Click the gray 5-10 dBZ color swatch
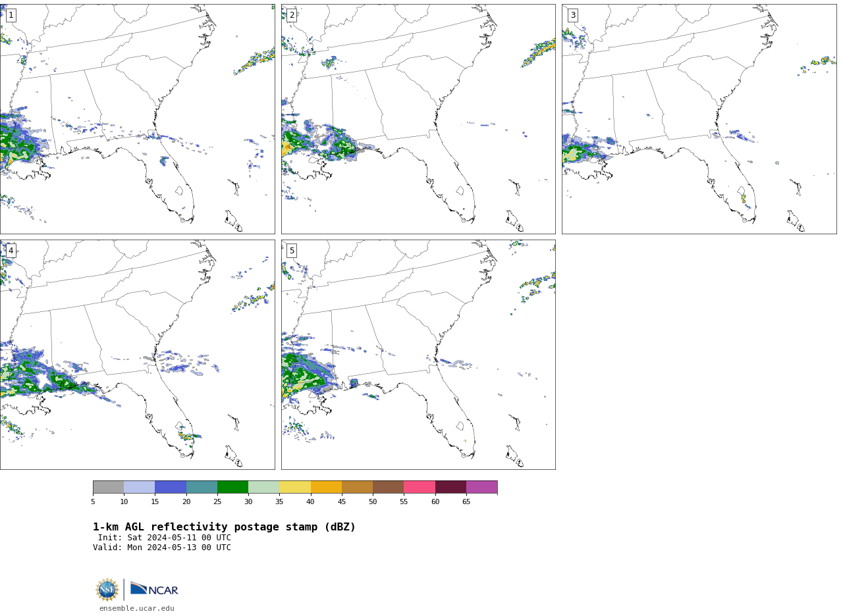Viewport: 843px width, 616px height. [x=108, y=487]
